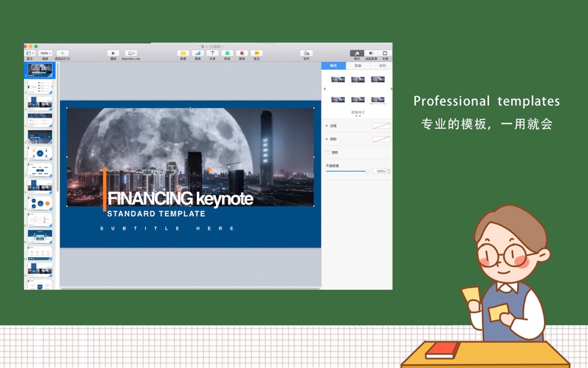Viewport: 588px width, 368px height.
Task: Select slide 1 thumbnail in navigator
Action: pyautogui.click(x=40, y=70)
